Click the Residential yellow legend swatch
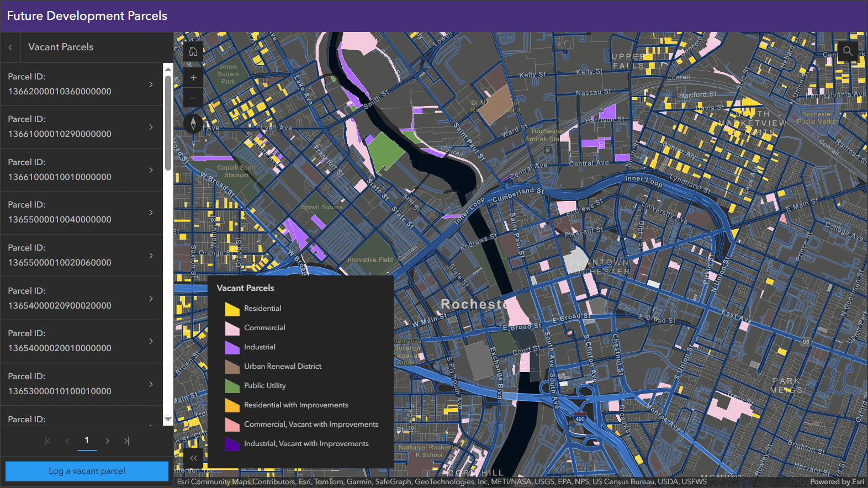 pos(232,309)
